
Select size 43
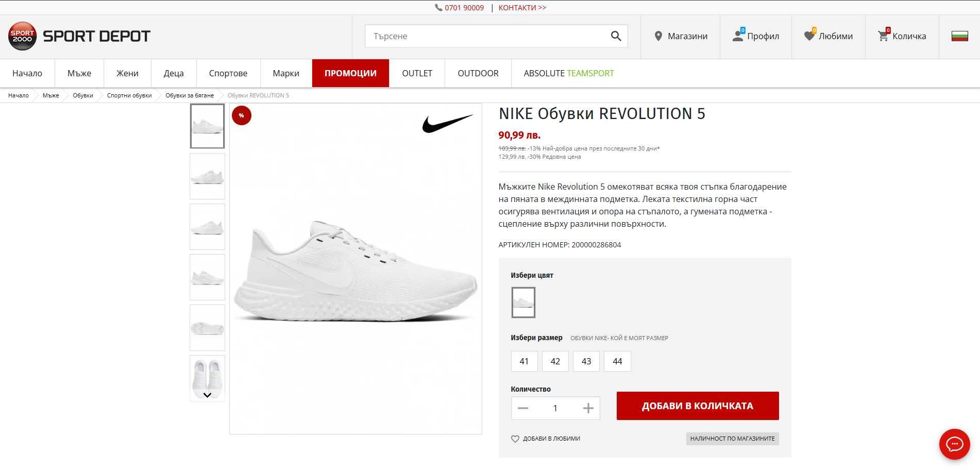(586, 361)
